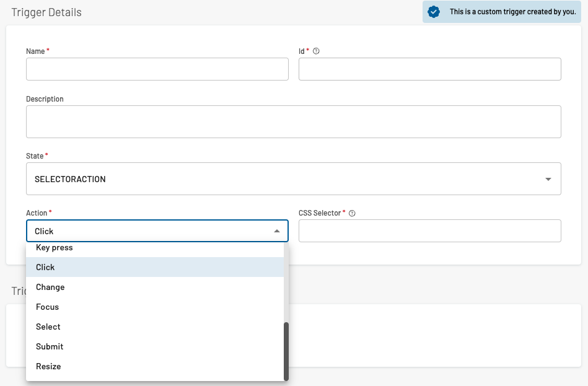Select Focus from the action list
Viewport: 588px width, 386px height.
coord(48,307)
